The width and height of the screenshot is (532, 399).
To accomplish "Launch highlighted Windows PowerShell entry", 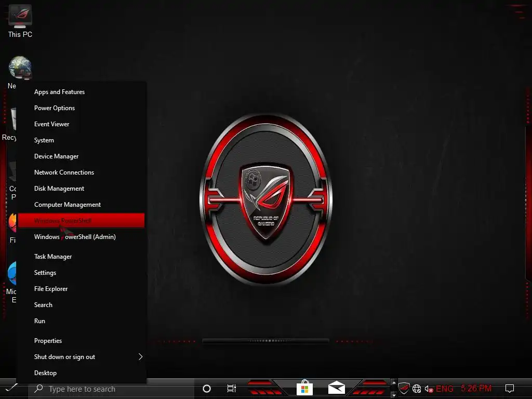I will [x=82, y=220].
